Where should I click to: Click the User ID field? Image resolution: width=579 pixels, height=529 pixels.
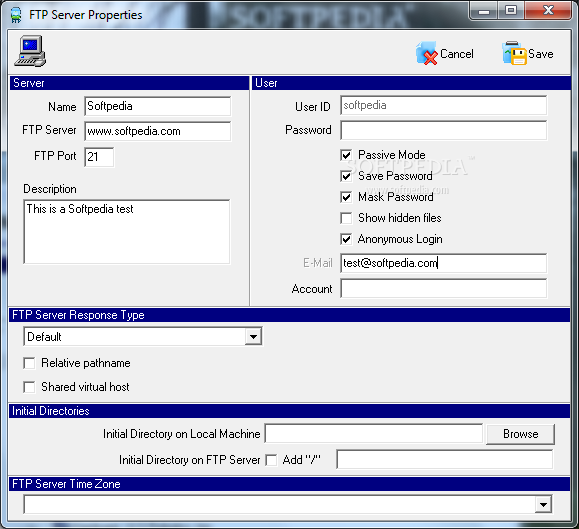443,106
